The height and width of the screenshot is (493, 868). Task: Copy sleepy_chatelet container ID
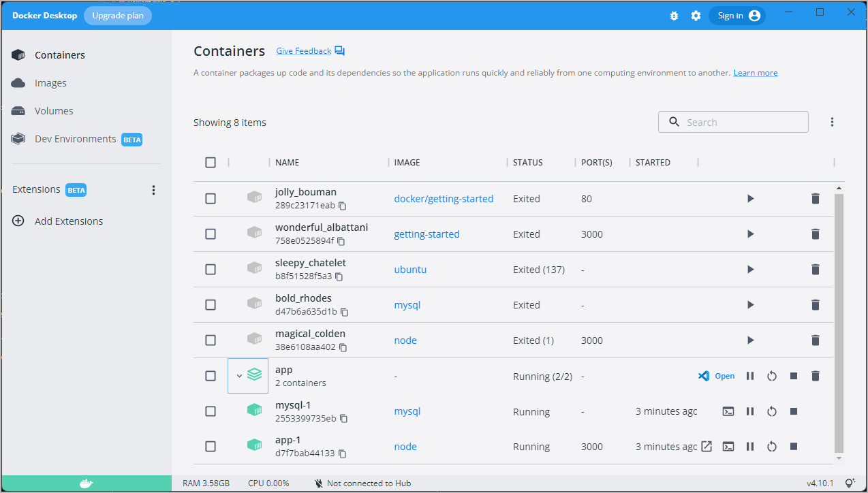pos(339,276)
